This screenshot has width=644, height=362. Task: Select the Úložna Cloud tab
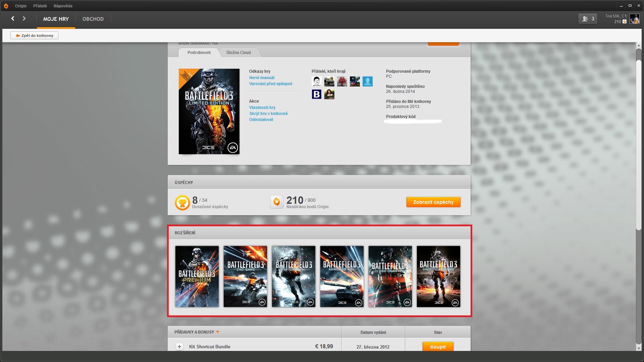click(238, 53)
